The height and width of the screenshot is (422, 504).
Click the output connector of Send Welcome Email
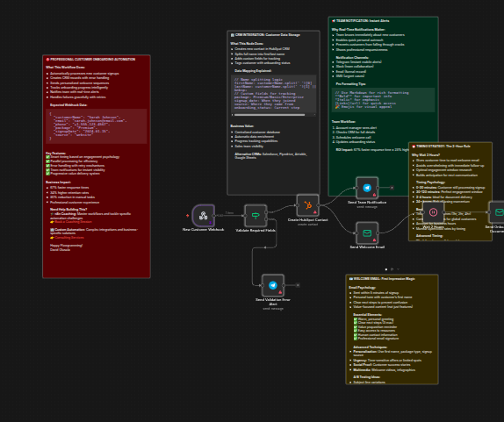pos(378,232)
